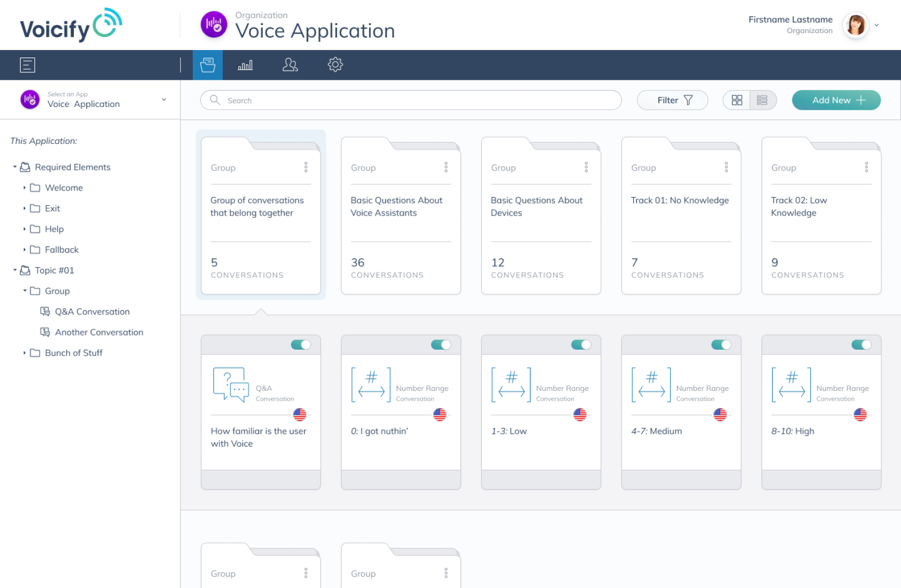The height and width of the screenshot is (588, 901).
Task: Click the Q&A speech bubbles icon
Action: click(231, 385)
